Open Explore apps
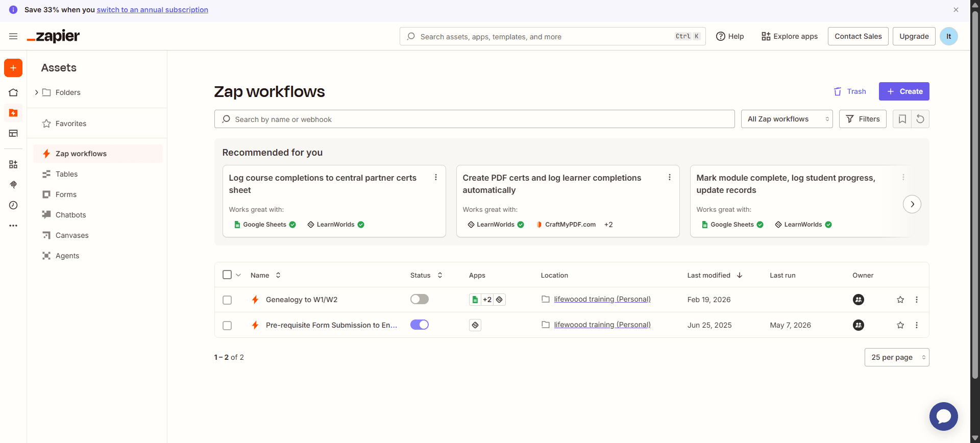This screenshot has height=443, width=980. [x=790, y=36]
